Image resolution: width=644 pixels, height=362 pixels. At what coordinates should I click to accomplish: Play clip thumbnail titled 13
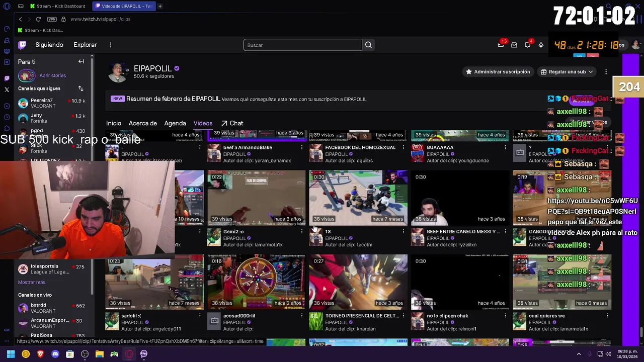click(x=358, y=198)
